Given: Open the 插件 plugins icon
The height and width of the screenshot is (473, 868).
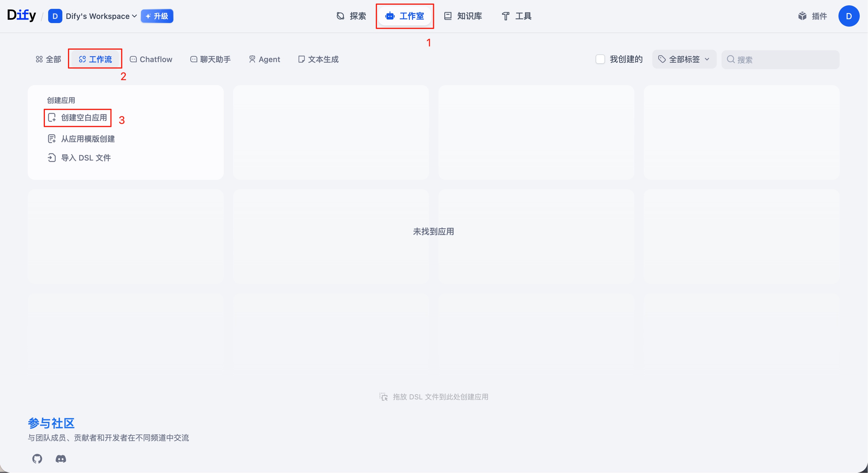Looking at the screenshot, I should pos(802,16).
